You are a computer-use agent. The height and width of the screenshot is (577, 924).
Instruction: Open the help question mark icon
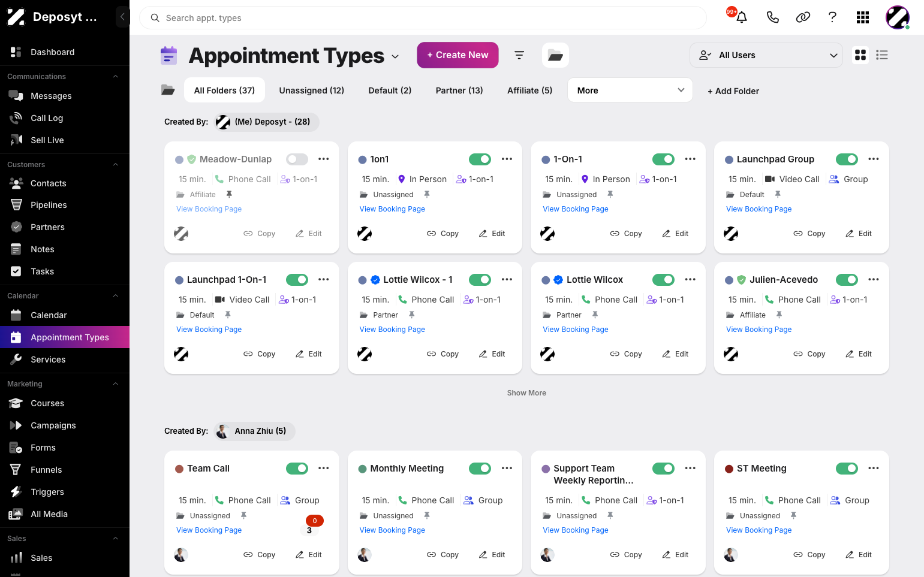pos(832,17)
